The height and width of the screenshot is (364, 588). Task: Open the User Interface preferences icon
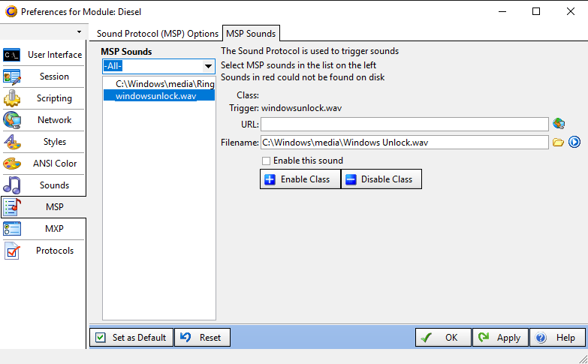11,55
